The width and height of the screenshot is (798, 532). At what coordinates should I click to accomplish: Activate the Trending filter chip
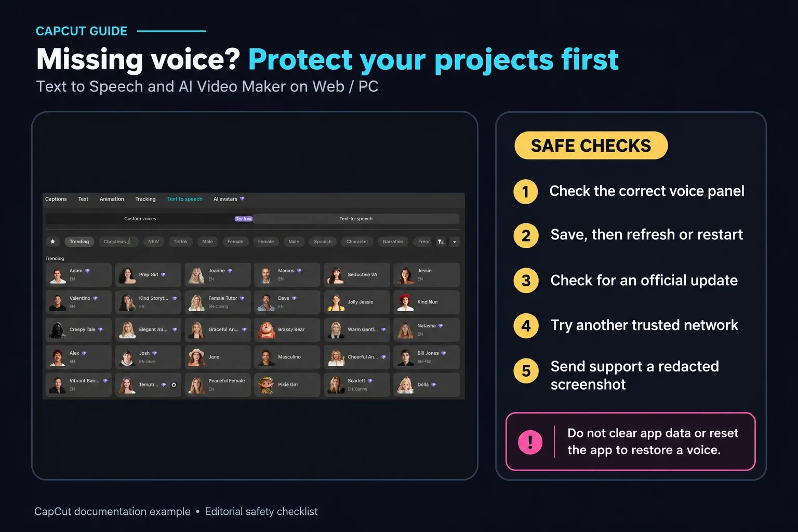(x=79, y=242)
